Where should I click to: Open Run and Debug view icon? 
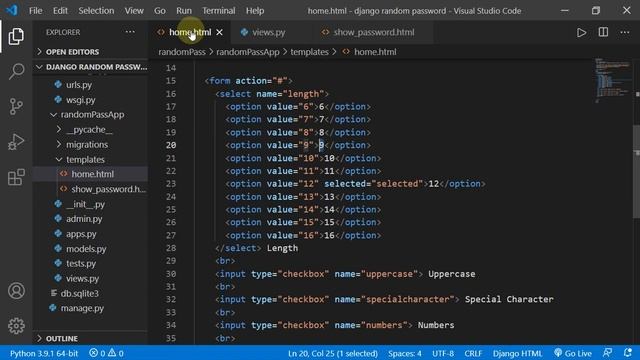point(16,142)
